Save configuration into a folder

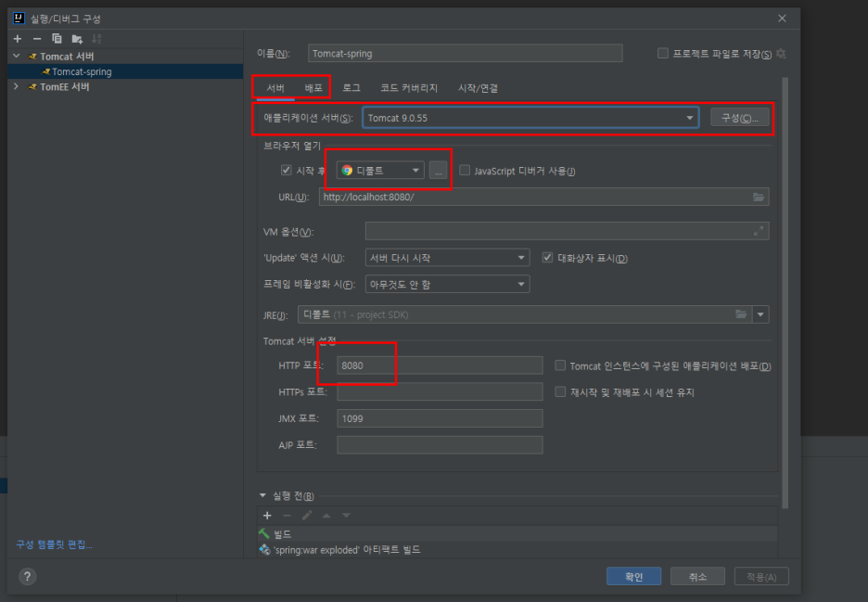(77, 39)
